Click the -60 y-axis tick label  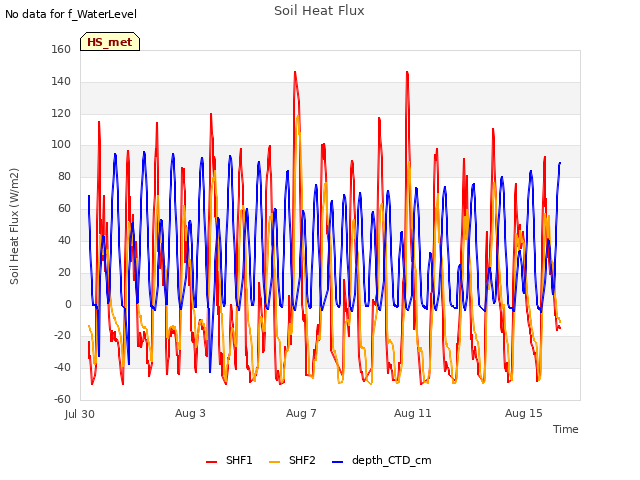pos(62,399)
